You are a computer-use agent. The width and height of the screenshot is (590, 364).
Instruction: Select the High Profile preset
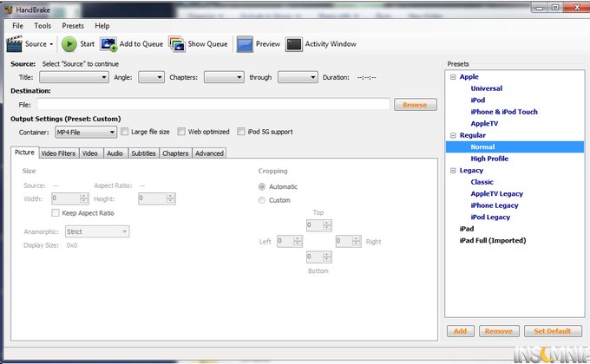[489, 159]
